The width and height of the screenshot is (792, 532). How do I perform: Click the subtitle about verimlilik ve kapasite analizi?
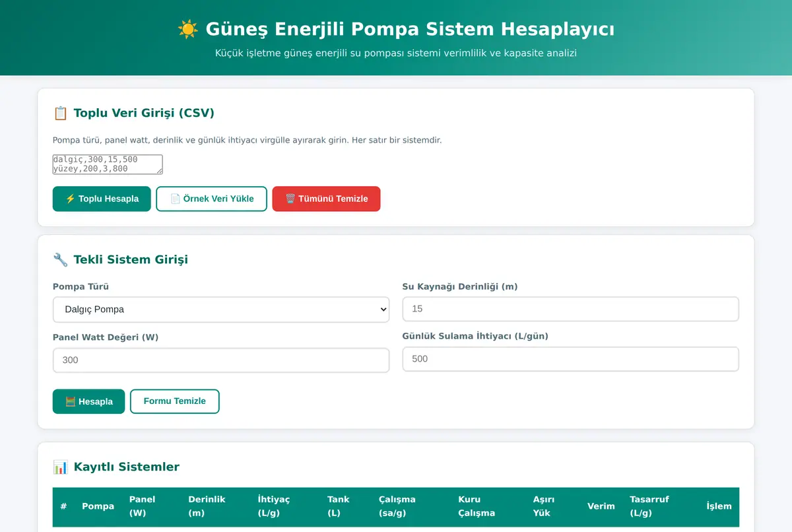pos(396,53)
